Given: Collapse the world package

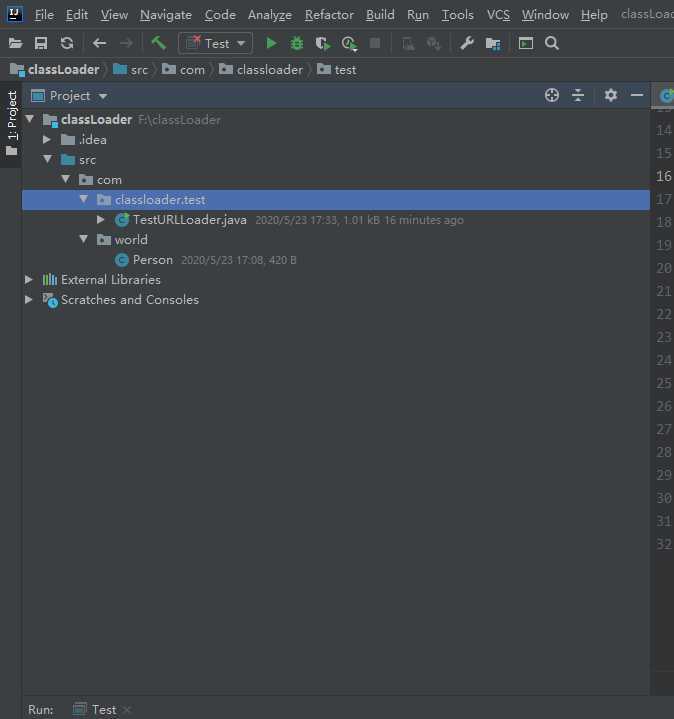Looking at the screenshot, I should click(84, 239).
